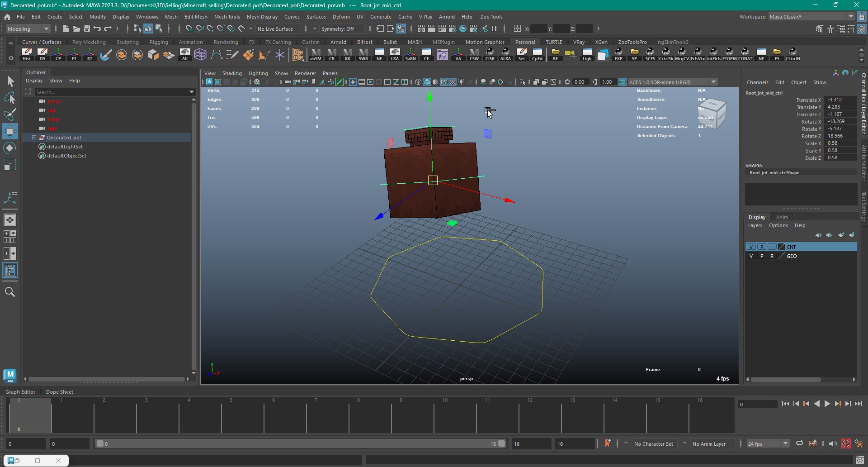Toggle playback P of CNT layer
Viewport: 868px width, 467px height.
click(x=762, y=247)
